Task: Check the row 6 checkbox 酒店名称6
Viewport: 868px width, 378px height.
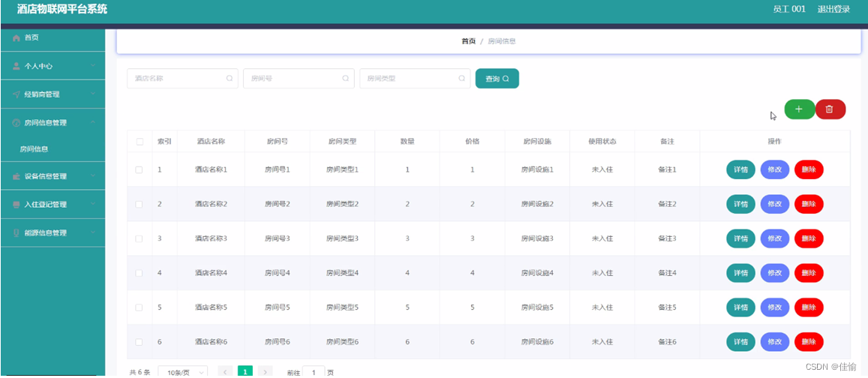Action: [139, 342]
